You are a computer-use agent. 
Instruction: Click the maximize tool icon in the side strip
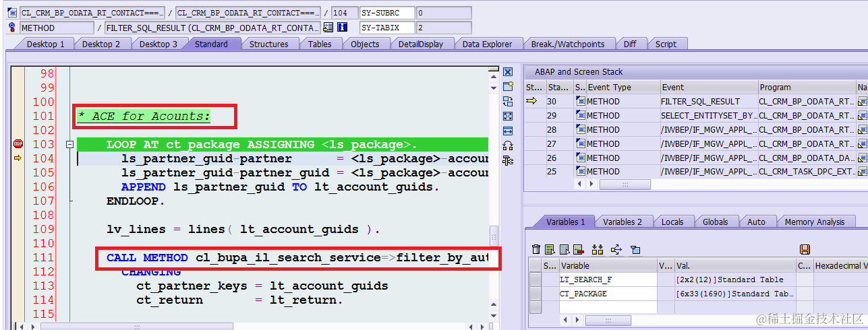click(509, 116)
